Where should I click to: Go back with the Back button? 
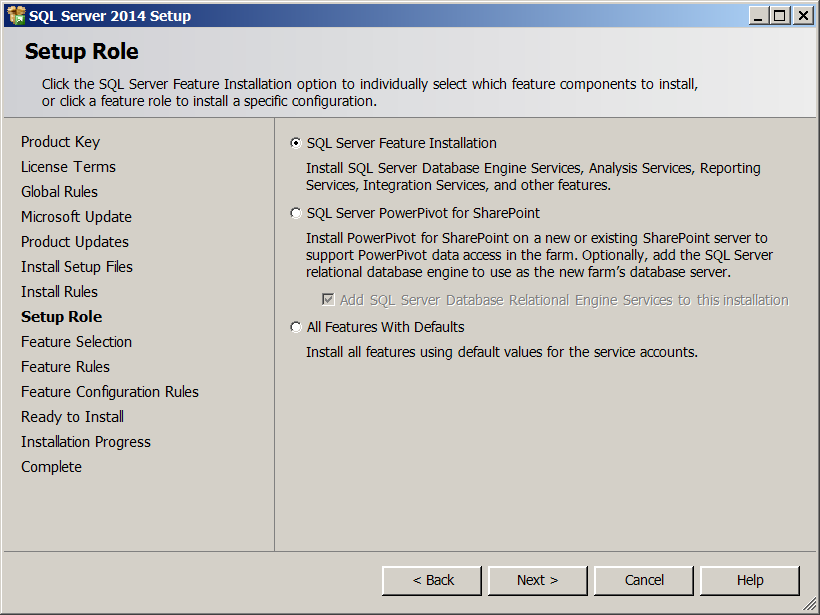[x=432, y=580]
